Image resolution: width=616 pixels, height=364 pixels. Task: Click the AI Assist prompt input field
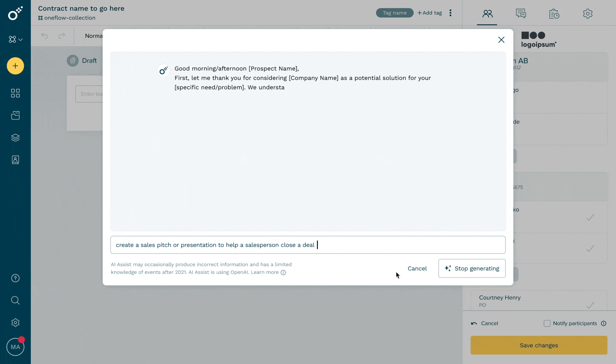pos(308,244)
